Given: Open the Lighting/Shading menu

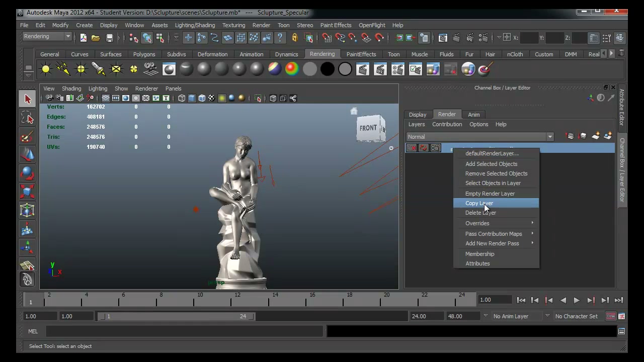Looking at the screenshot, I should (195, 25).
